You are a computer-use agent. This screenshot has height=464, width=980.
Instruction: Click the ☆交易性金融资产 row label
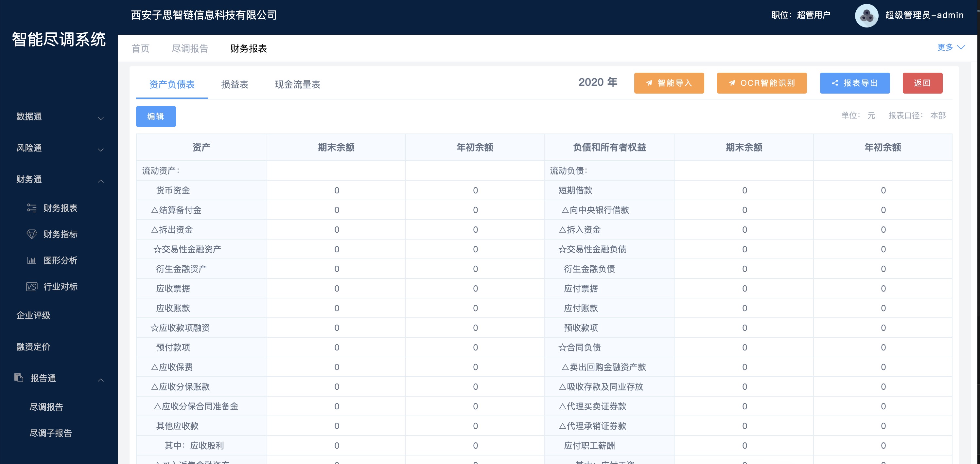click(x=187, y=249)
